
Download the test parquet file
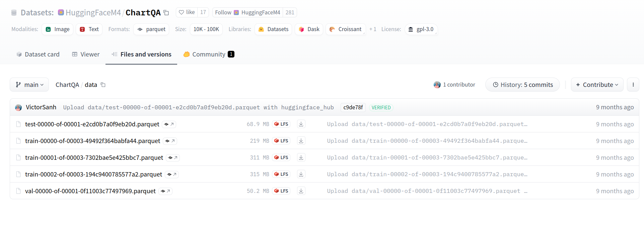pos(301,124)
